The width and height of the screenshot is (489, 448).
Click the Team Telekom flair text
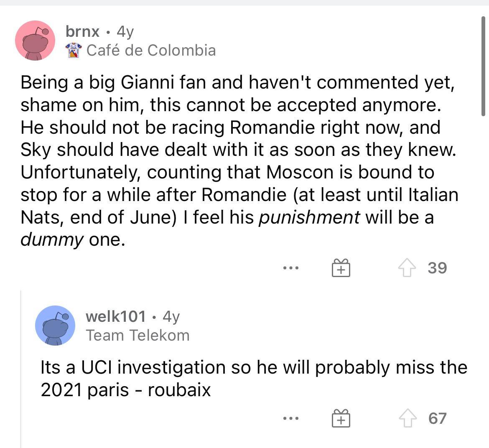tap(138, 335)
